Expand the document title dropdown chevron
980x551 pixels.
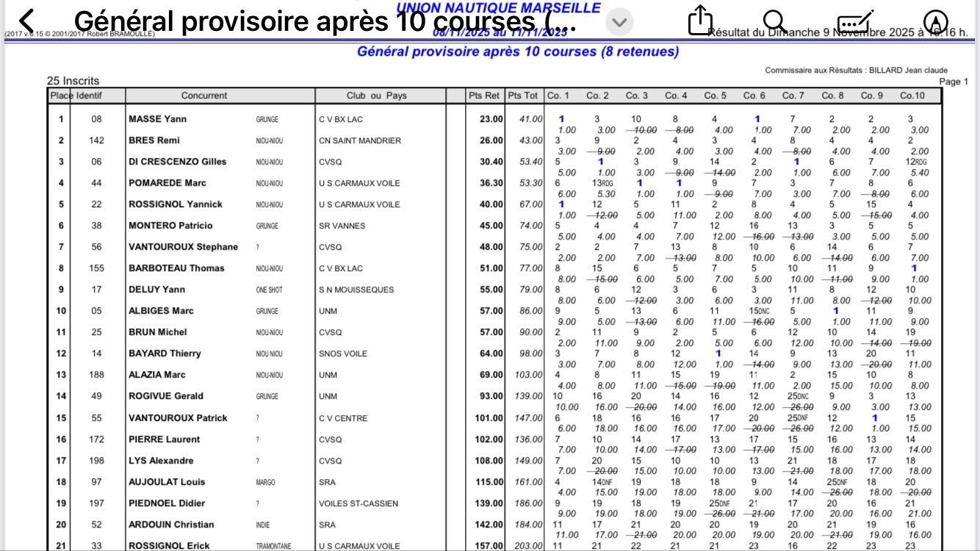pyautogui.click(x=619, y=22)
